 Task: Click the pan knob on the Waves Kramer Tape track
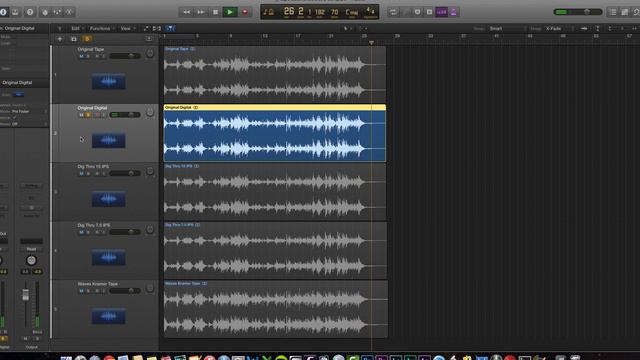(x=150, y=288)
